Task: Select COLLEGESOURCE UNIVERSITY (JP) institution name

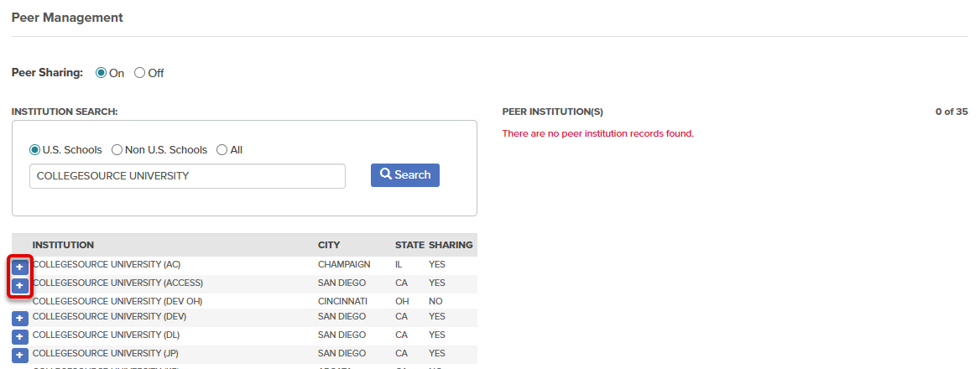Action: point(106,353)
